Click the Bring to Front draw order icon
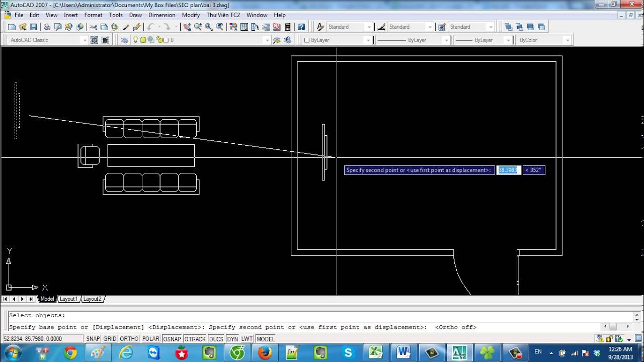644x362 pixels. coord(508,27)
